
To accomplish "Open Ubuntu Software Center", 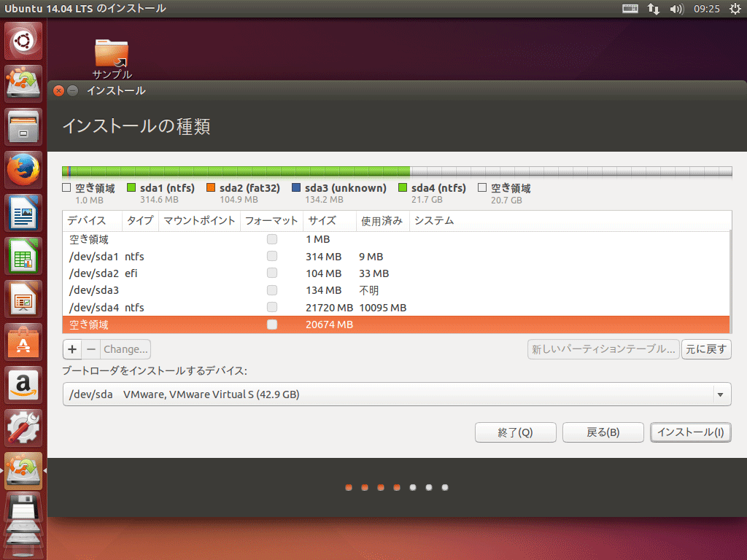I will [23, 342].
